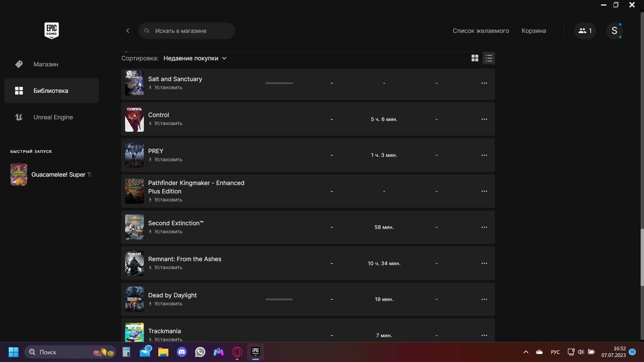Open the S profile avatar menu
644x362 pixels.
point(614,31)
